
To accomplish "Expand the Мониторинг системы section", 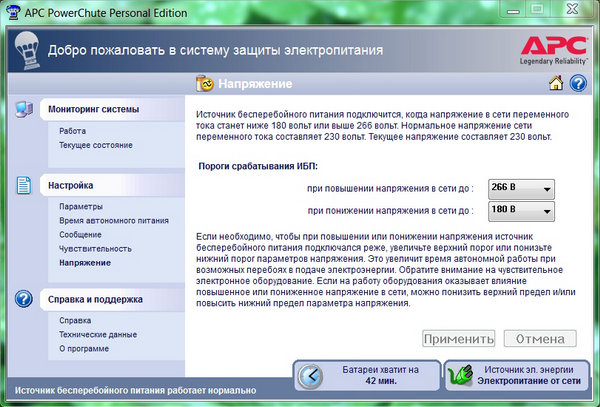I will click(x=112, y=109).
